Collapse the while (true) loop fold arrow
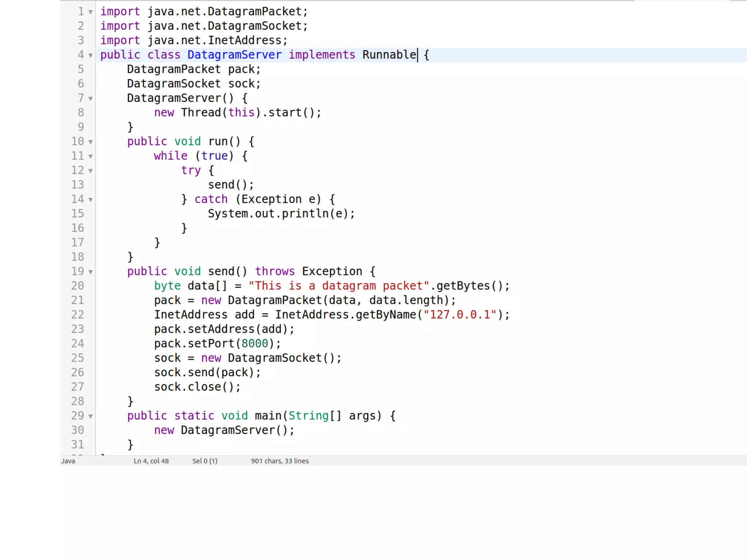This screenshot has width=747, height=560. [x=90, y=156]
